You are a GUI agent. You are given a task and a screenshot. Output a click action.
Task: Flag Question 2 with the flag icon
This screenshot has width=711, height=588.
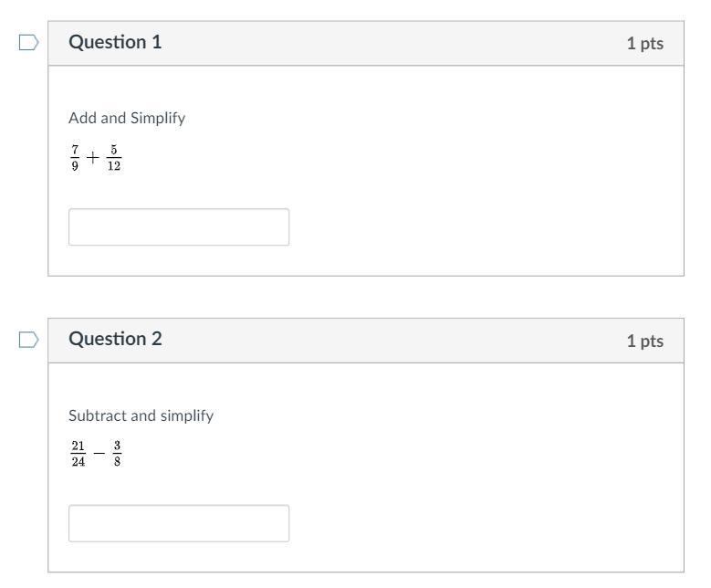tap(29, 340)
